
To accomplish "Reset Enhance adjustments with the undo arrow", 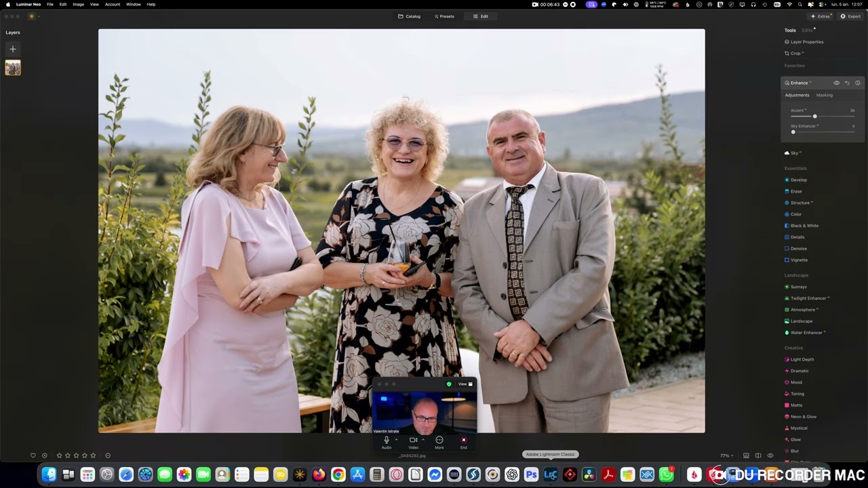I will click(847, 83).
